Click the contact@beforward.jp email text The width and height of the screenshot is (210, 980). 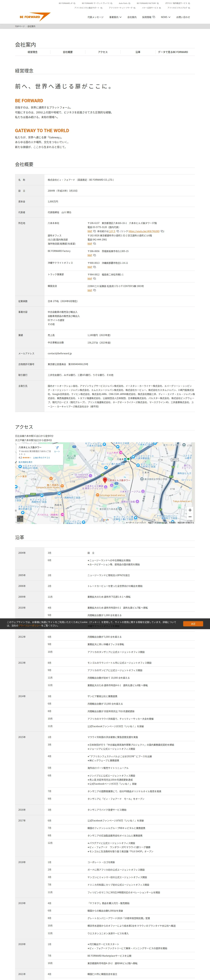tap(60, 353)
